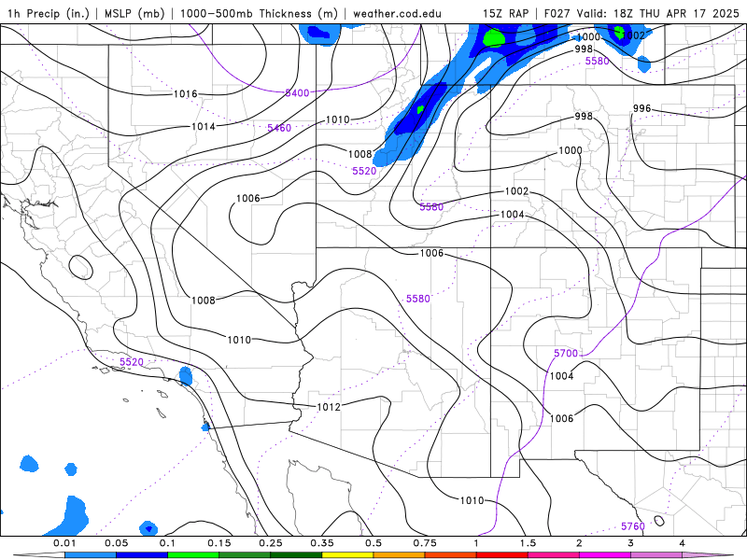Click the '1h Precip (in.)' header text

click(x=49, y=13)
